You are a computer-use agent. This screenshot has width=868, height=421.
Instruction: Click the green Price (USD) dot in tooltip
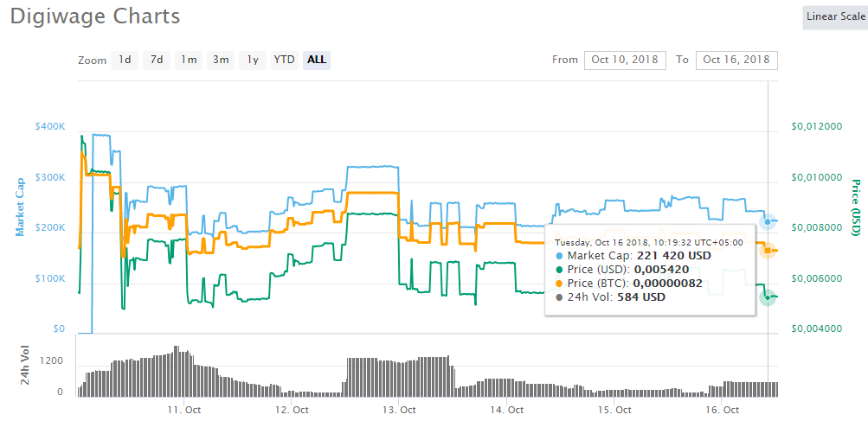coord(558,270)
